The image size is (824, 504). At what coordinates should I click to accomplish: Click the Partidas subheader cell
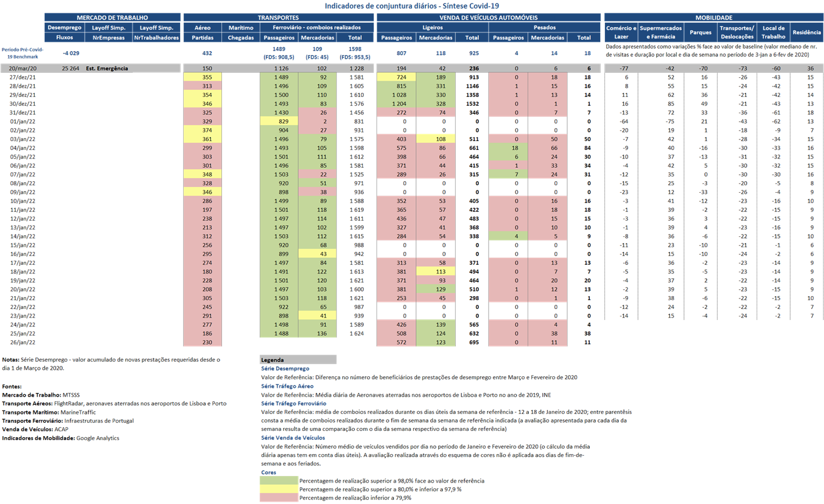[202, 37]
